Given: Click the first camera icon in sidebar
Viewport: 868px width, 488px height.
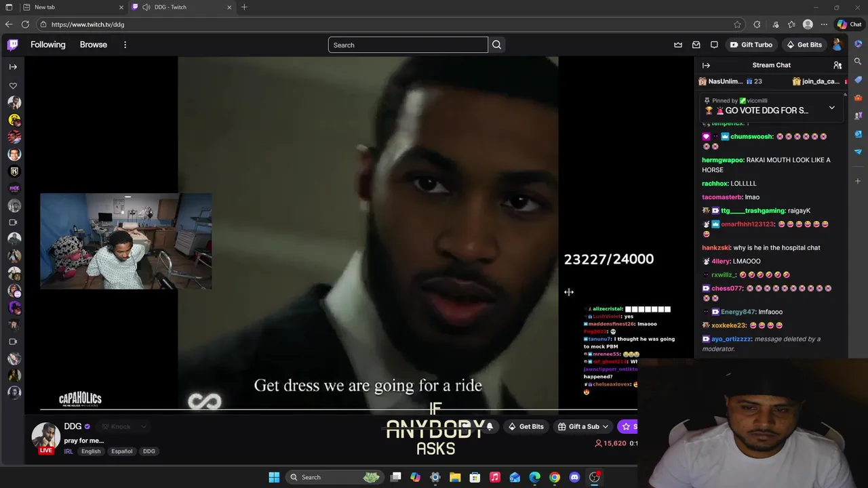Looking at the screenshot, I should pyautogui.click(x=13, y=222).
